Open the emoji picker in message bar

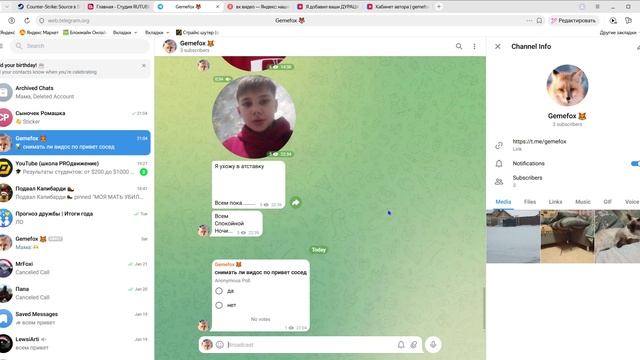pos(220,345)
